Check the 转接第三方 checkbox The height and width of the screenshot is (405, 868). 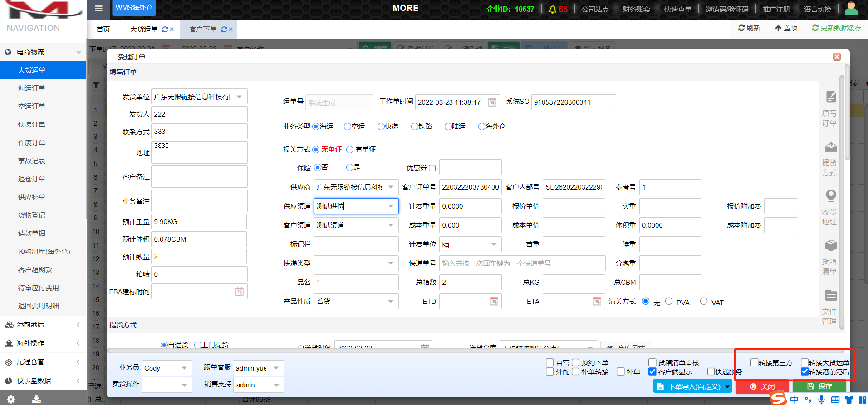754,362
